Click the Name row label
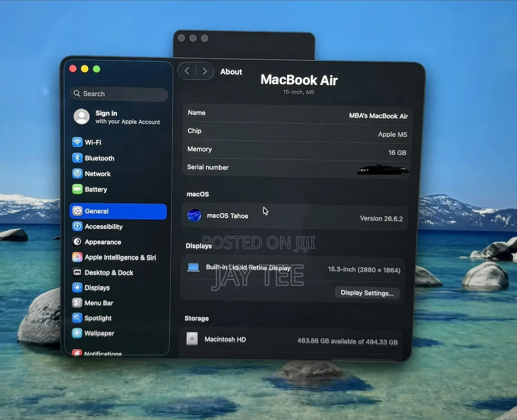 196,113
